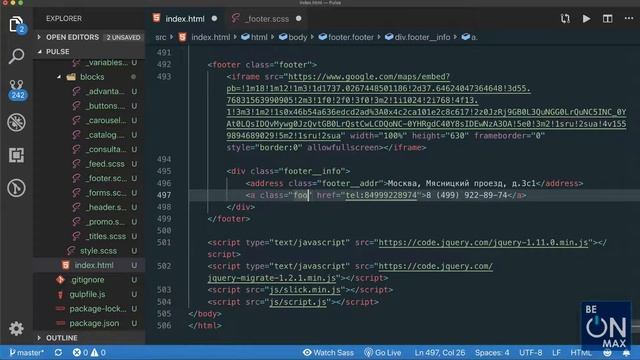Viewport: 640px width, 360px height.
Task: Click Spaces: 4 indentation setting
Action: click(492, 352)
